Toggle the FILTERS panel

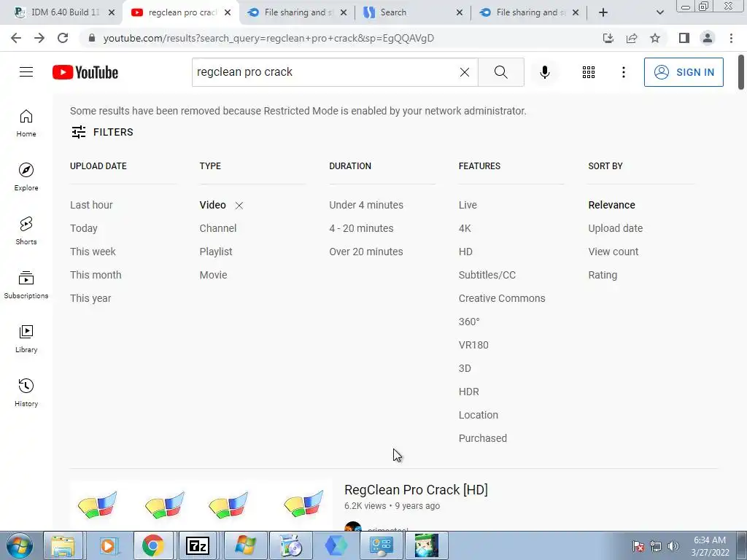(102, 132)
